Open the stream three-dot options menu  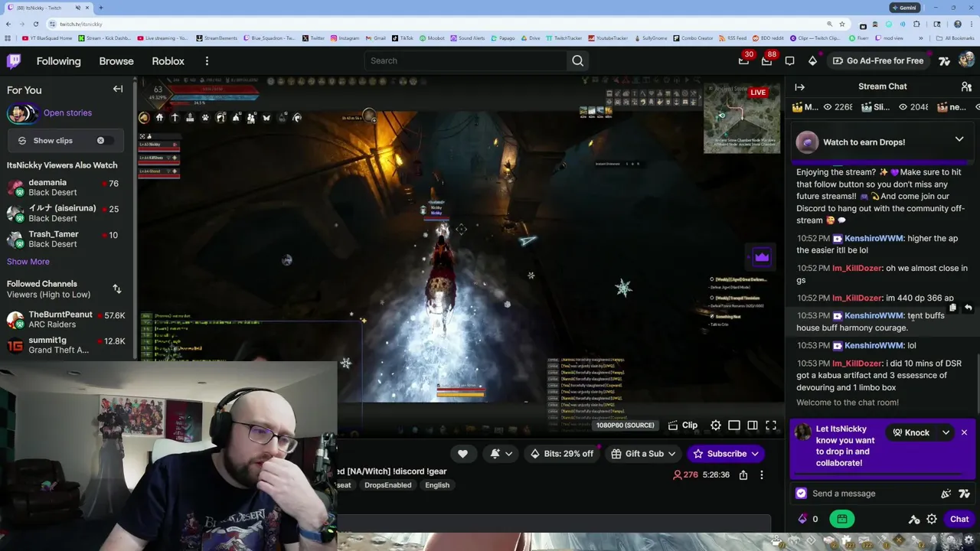click(x=761, y=475)
